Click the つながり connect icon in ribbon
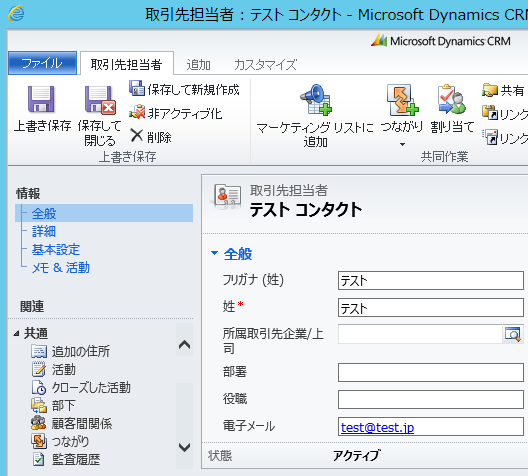Viewport: 528px width, 476px height. [402, 100]
